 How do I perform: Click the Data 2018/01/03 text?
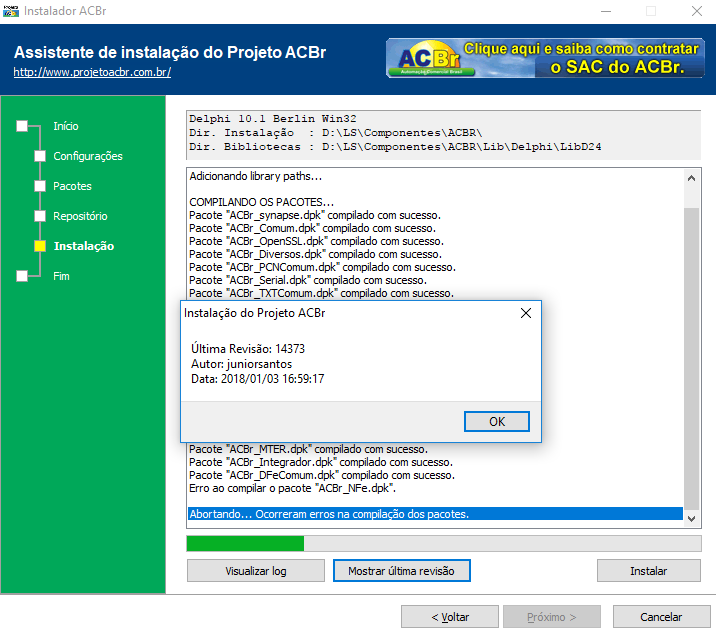(257, 379)
